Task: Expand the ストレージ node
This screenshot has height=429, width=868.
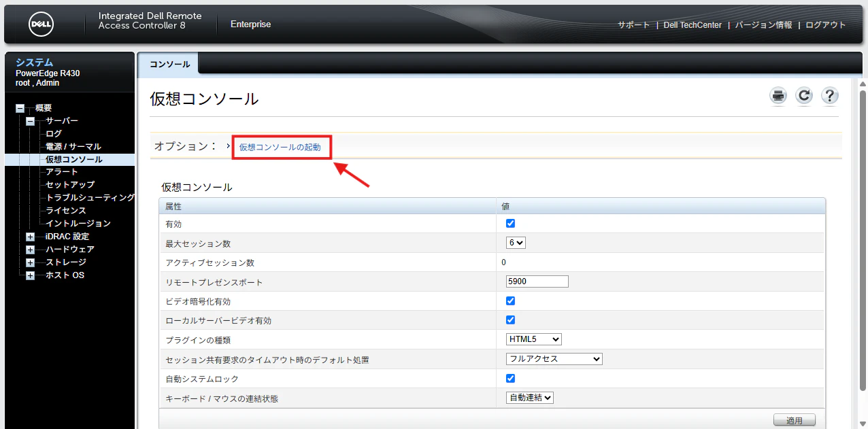Action: [x=30, y=262]
